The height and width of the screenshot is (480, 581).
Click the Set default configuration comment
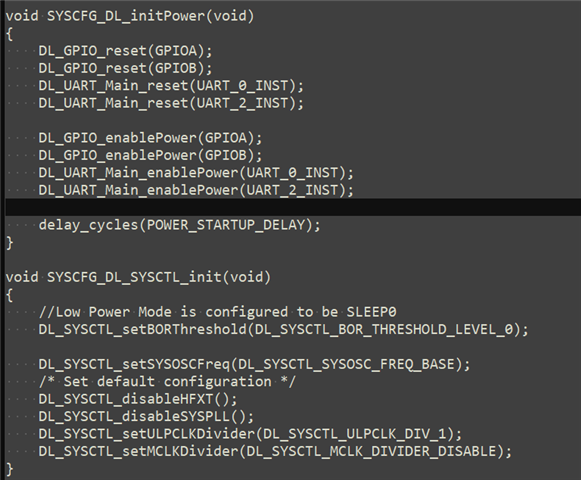(x=167, y=382)
